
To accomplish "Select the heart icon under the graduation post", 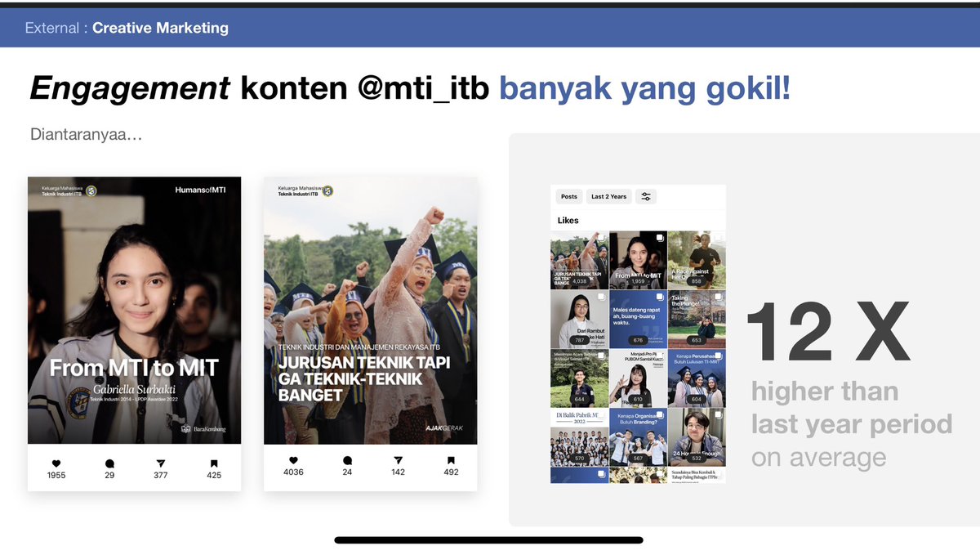I will coord(293,459).
